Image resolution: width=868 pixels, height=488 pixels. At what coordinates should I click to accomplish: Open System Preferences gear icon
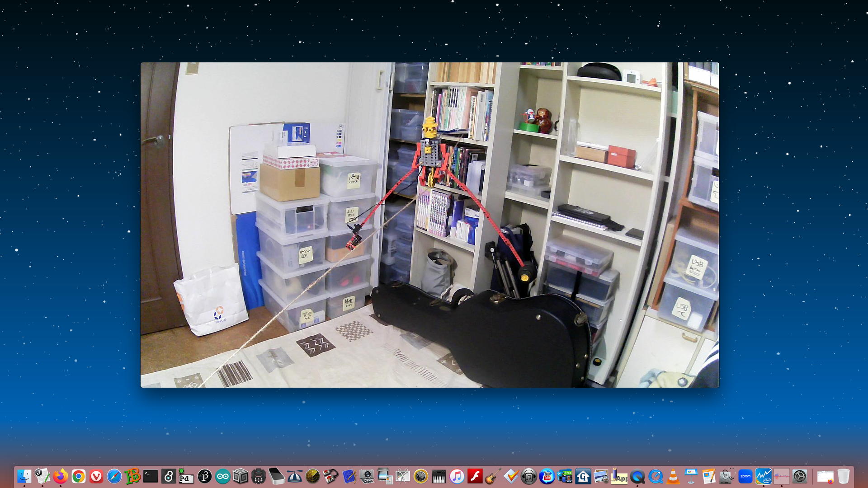click(799, 476)
